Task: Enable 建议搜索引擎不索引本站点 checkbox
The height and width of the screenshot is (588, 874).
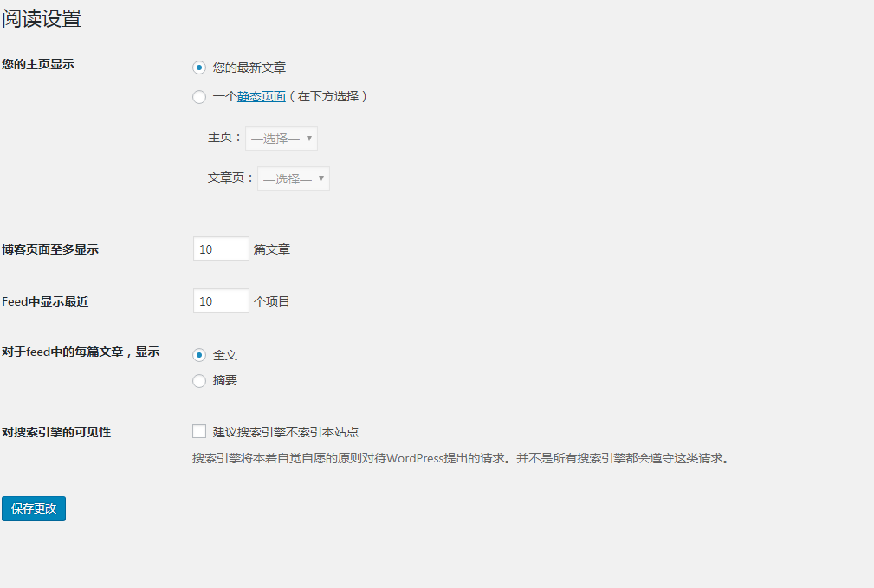Action: (199, 431)
